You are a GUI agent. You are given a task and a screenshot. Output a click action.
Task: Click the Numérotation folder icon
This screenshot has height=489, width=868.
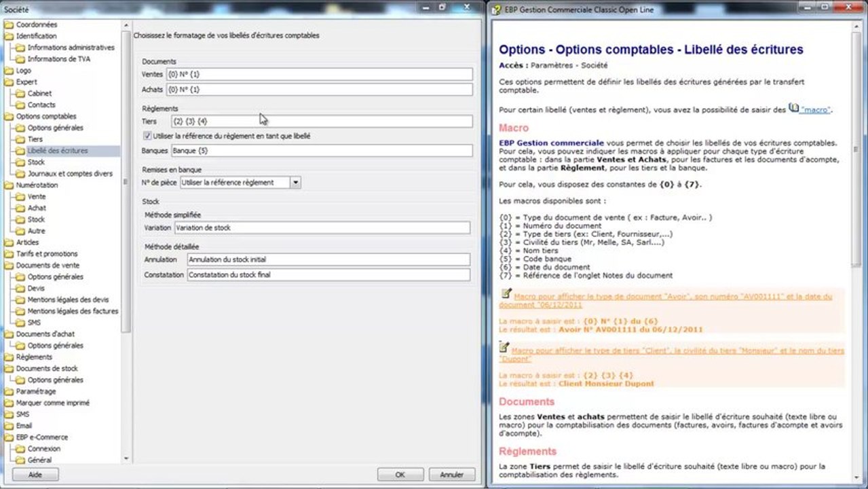pos(8,185)
